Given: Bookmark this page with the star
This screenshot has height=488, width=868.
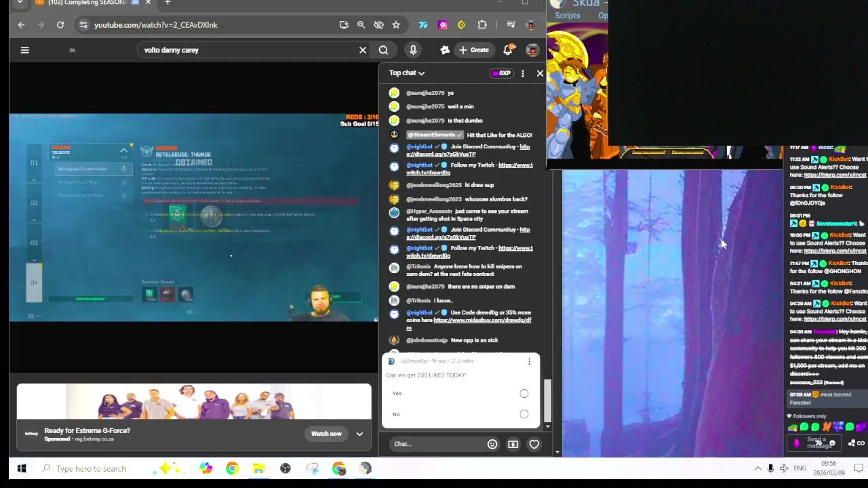Looking at the screenshot, I should point(396,25).
